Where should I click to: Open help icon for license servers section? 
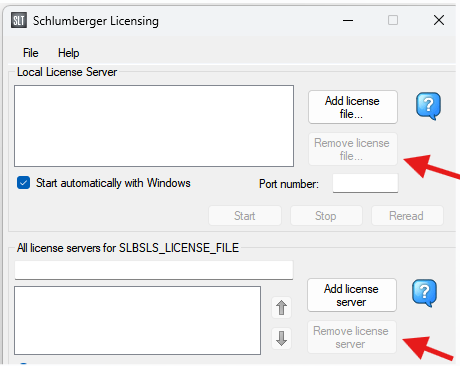click(424, 293)
